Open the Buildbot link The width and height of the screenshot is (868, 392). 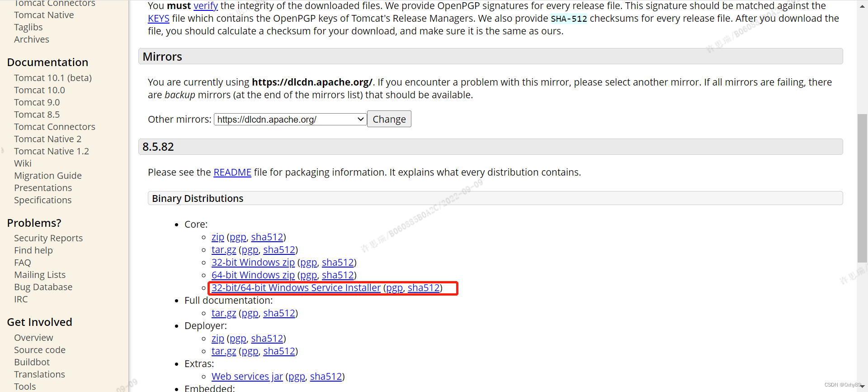32,362
